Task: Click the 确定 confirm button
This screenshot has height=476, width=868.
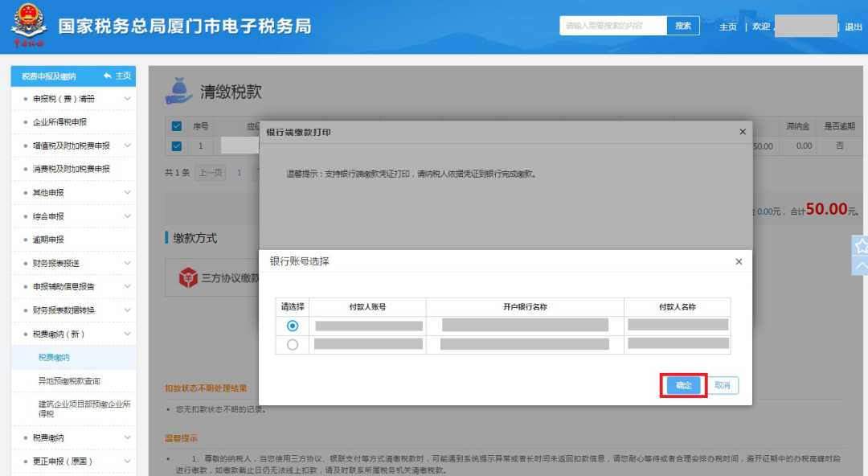Action: 682,385
